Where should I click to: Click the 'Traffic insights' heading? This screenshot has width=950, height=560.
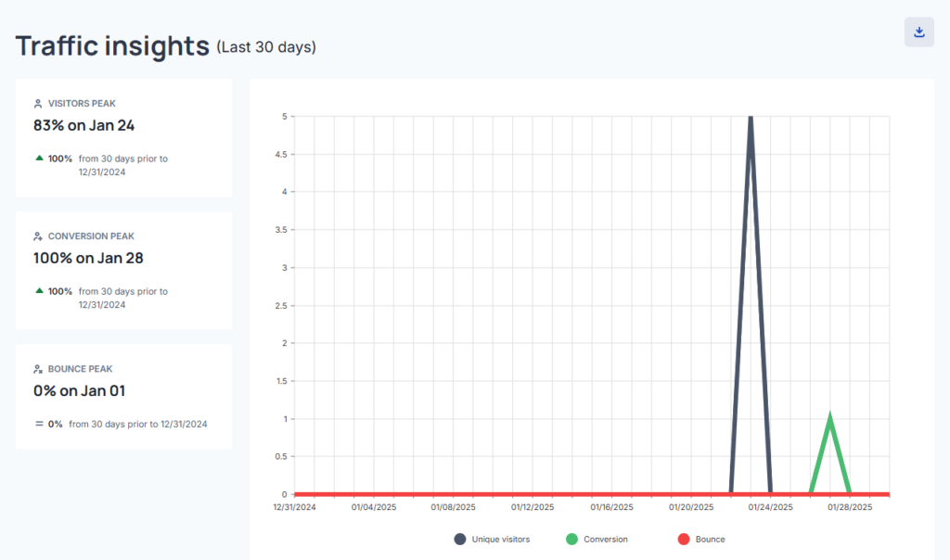[x=112, y=46]
